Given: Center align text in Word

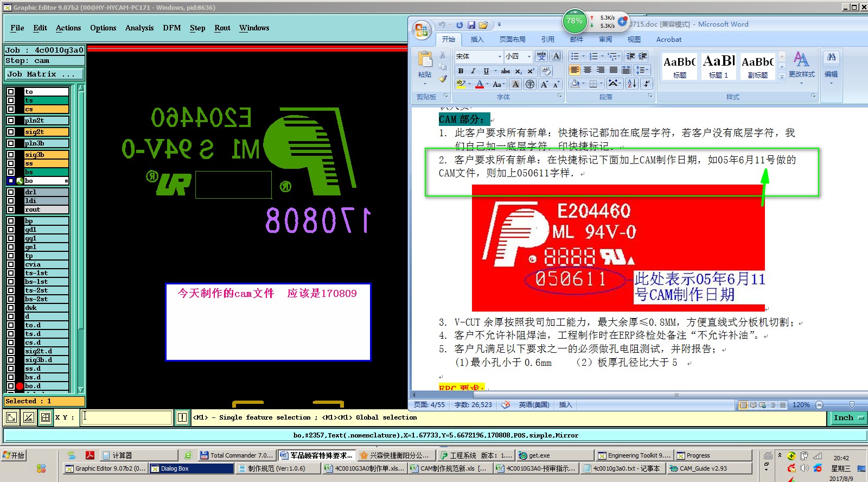Looking at the screenshot, I should click(588, 70).
